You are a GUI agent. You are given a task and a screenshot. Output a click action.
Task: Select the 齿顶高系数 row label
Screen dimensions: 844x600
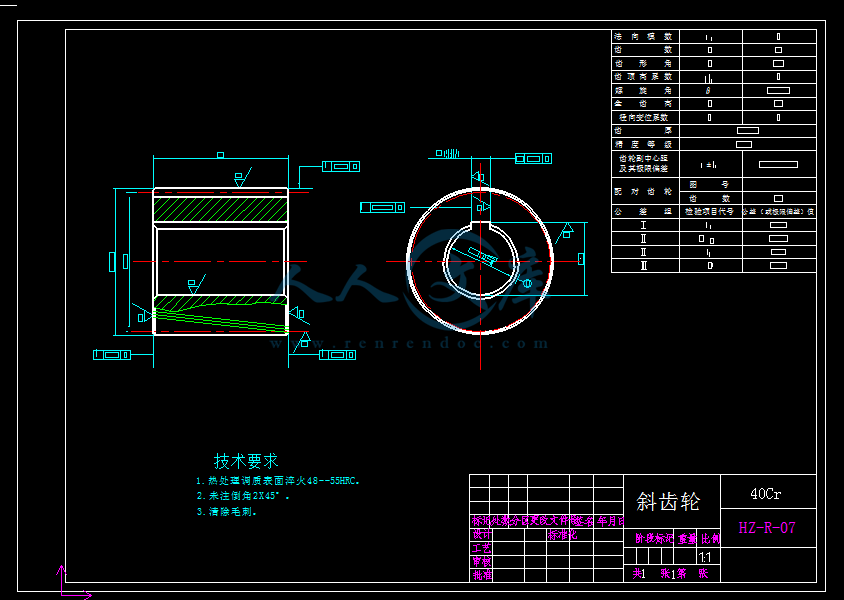point(644,77)
